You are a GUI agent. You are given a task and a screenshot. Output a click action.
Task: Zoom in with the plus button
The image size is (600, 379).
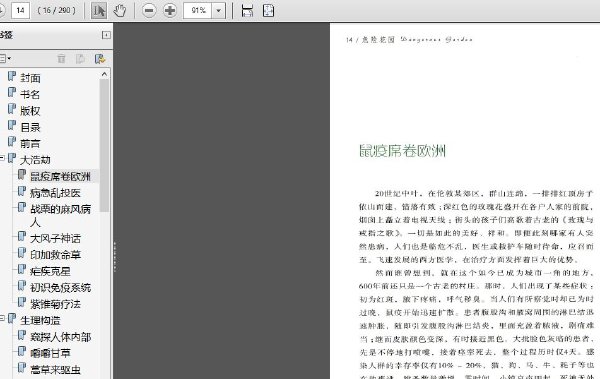pos(170,10)
